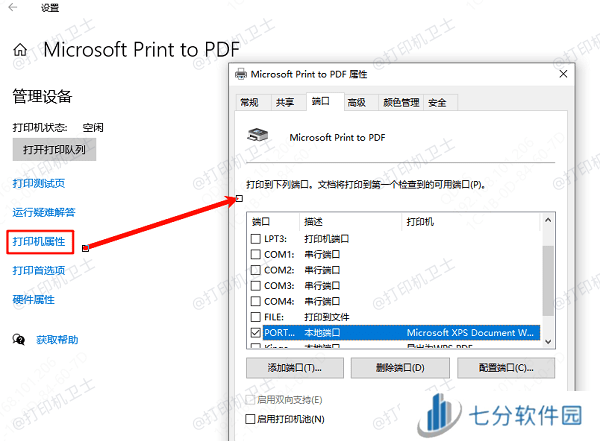Click the get help chat icon
600x441 pixels.
tap(19, 340)
